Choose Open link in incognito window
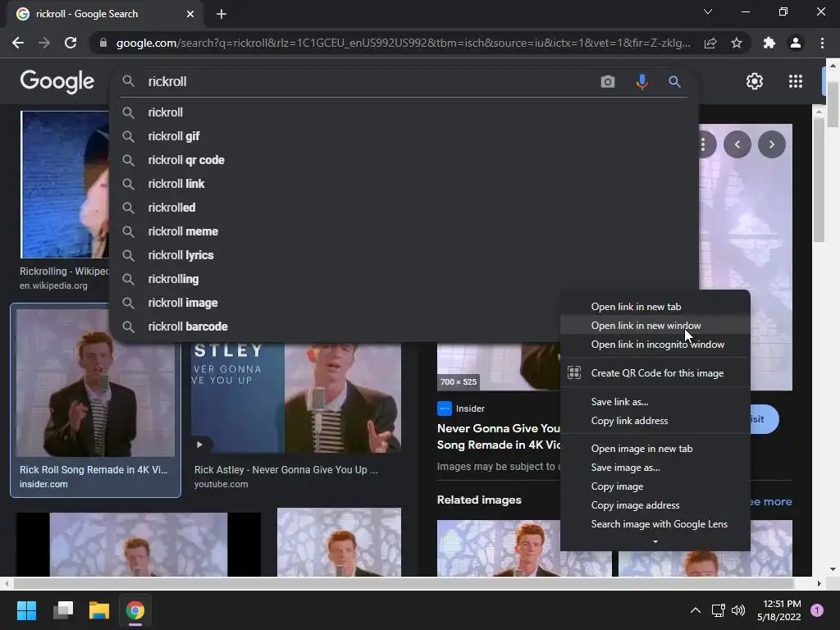The height and width of the screenshot is (630, 840). point(655,345)
